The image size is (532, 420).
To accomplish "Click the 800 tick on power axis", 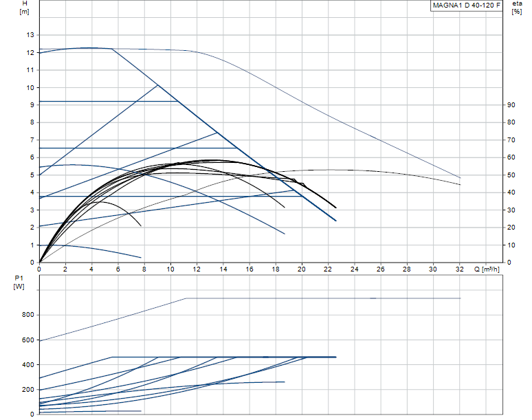I will tap(27, 315).
